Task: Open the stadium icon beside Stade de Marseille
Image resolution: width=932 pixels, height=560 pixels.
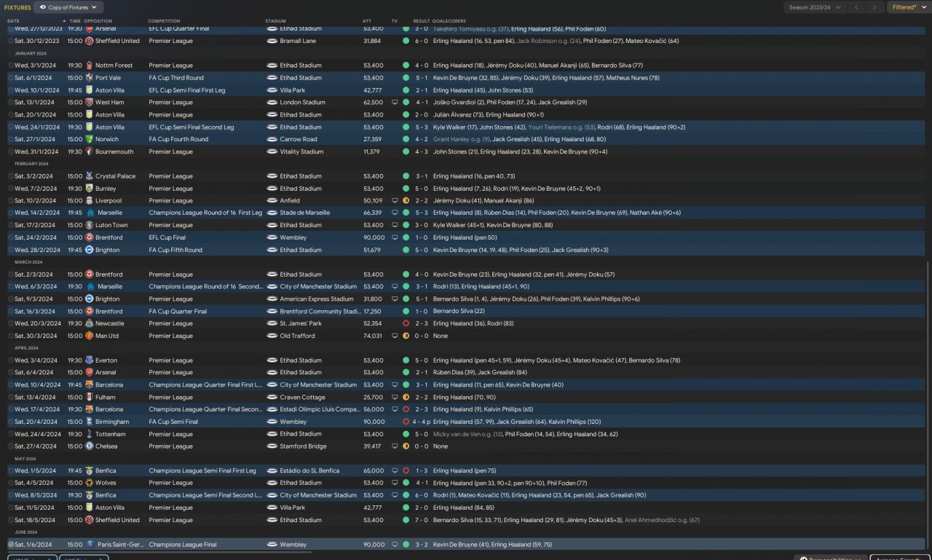Action: coord(272,213)
